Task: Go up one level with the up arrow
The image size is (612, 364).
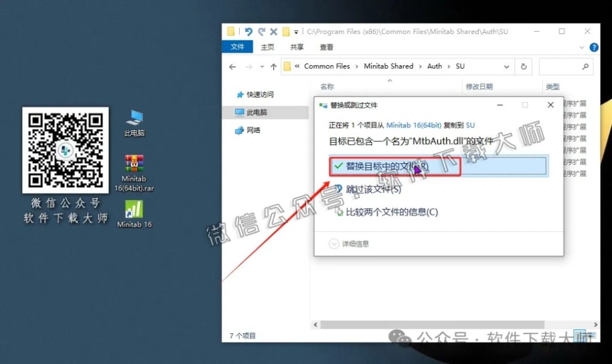Action: coord(274,66)
